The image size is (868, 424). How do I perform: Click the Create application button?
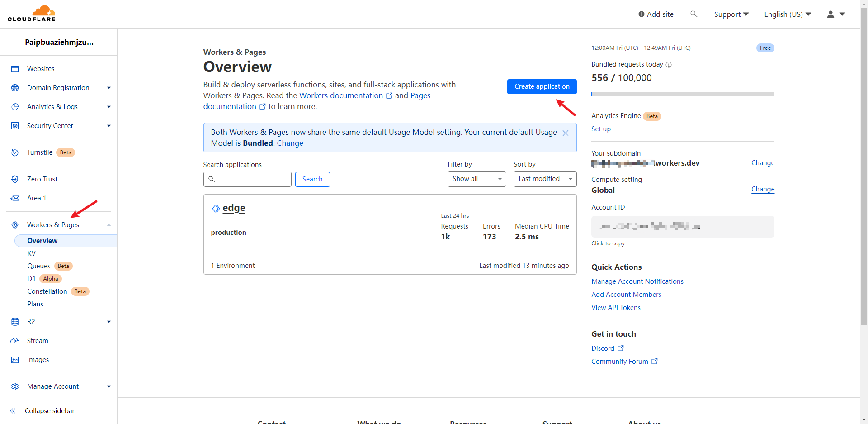pos(542,86)
